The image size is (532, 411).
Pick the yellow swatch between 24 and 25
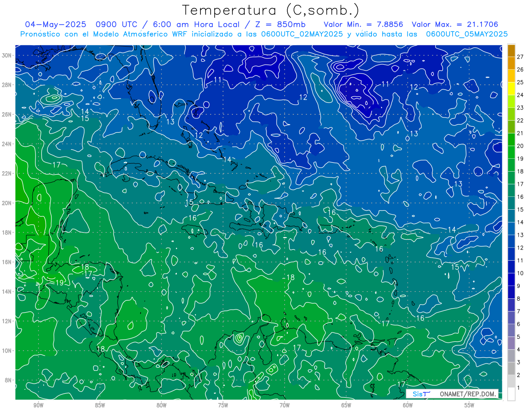(x=511, y=89)
